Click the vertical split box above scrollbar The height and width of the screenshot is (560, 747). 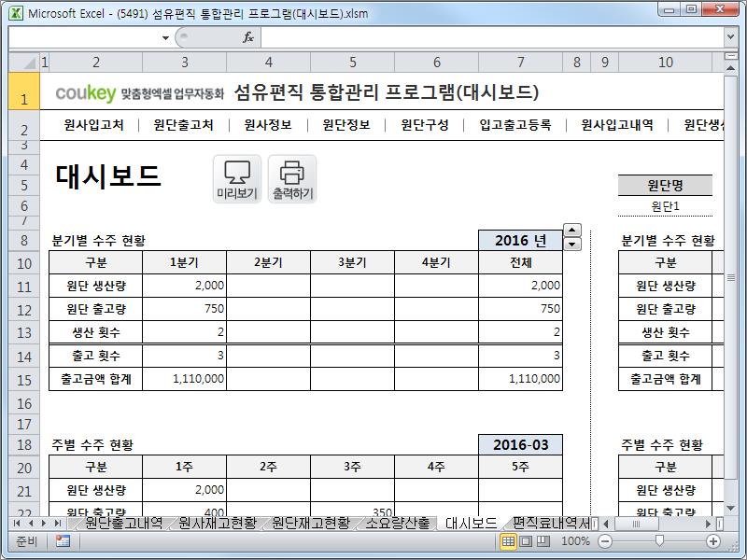pos(730,57)
